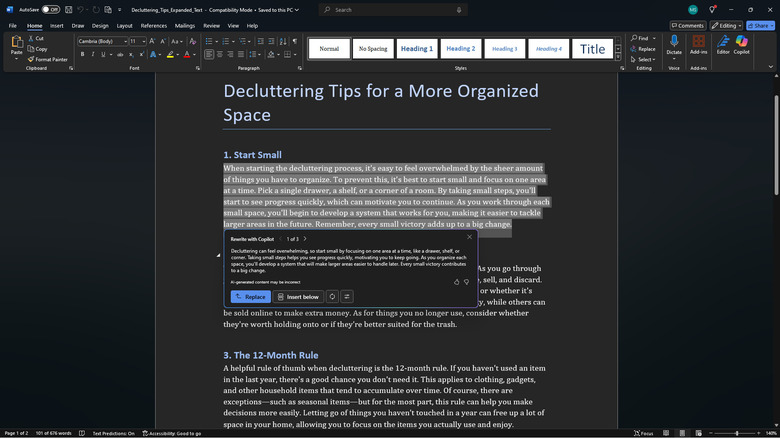Click the Format Painter tool

51,59
